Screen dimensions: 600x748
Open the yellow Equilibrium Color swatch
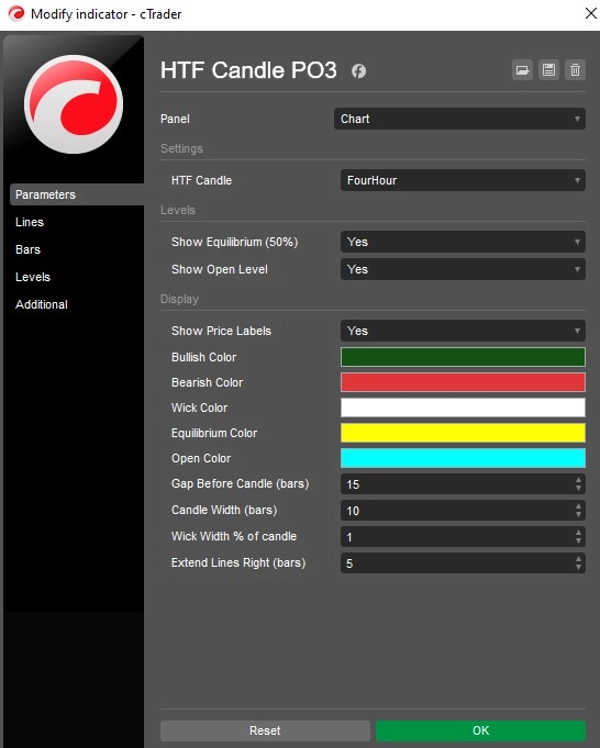pyautogui.click(x=463, y=433)
